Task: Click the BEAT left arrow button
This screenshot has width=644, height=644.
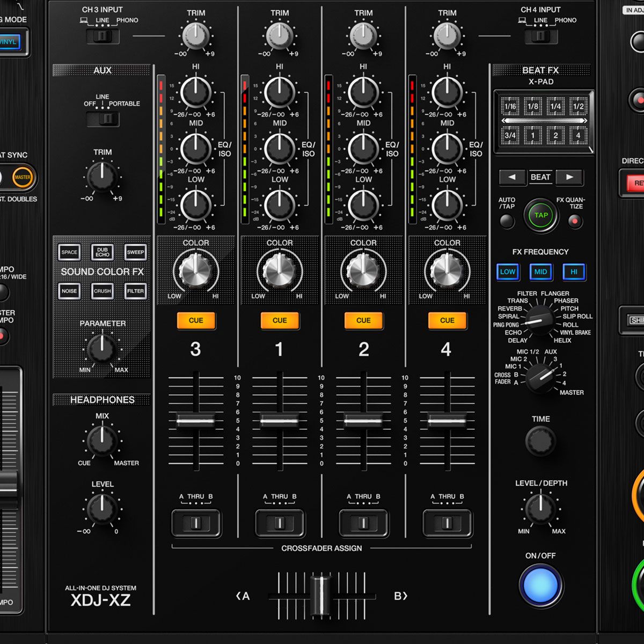Action: 512,177
